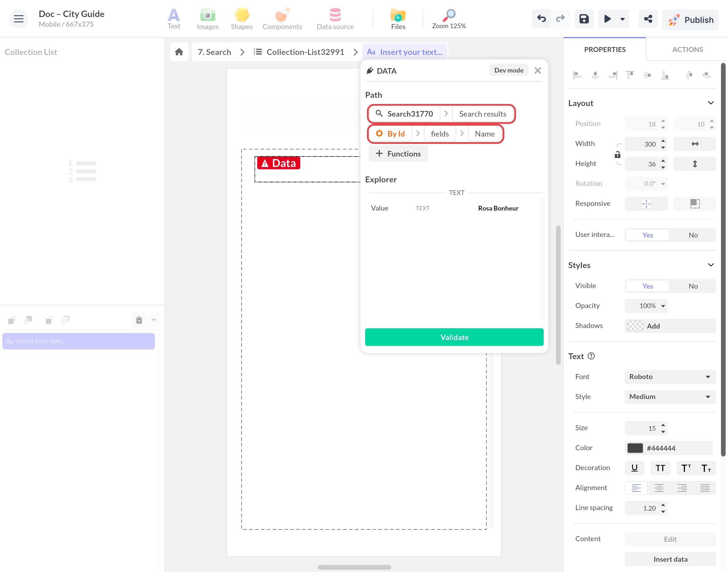Open the Shapes tool

coord(242,19)
